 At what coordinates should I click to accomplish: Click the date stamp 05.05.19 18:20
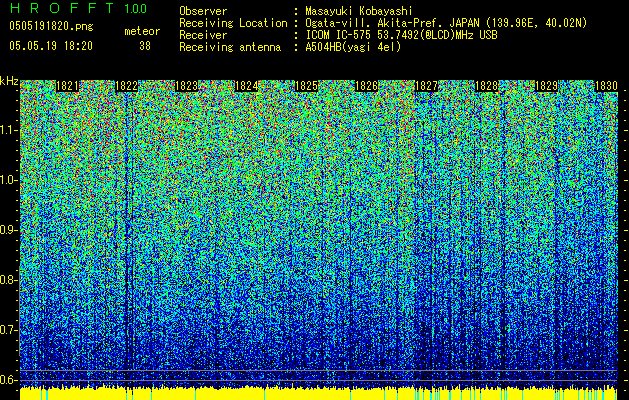tap(51, 46)
